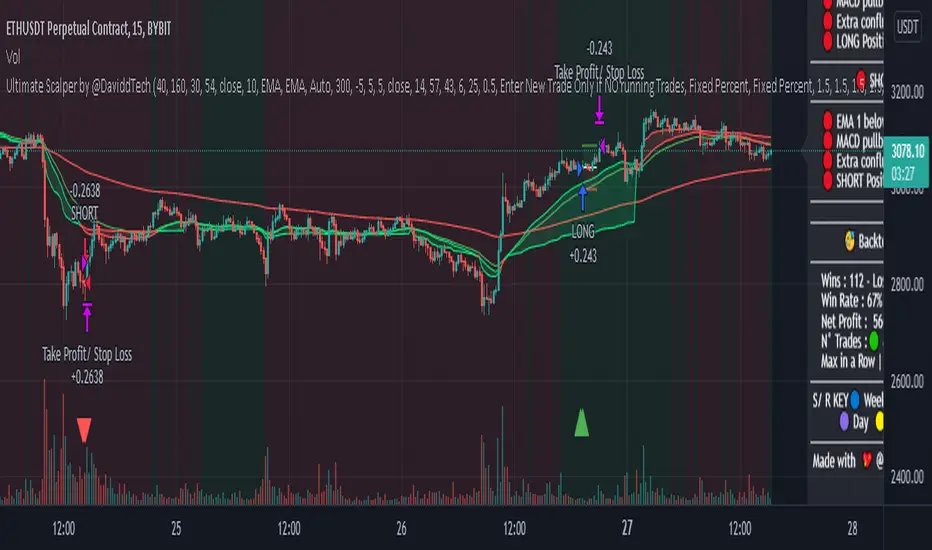Viewport: 932px width, 550px height.
Task: Click the green dot beside N° Trades
Action: point(874,341)
